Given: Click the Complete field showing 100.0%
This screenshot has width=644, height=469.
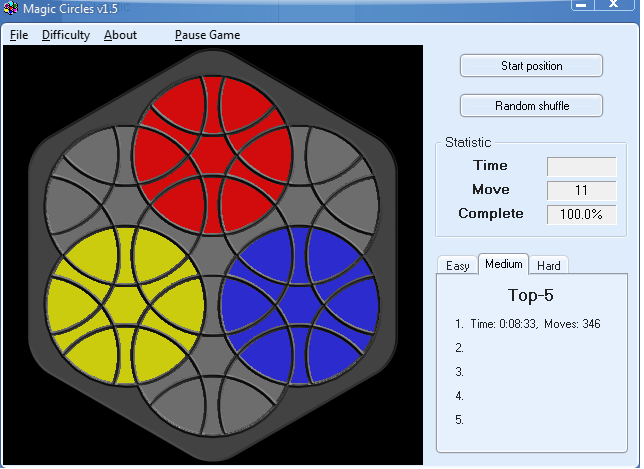Looking at the screenshot, I should (x=581, y=214).
